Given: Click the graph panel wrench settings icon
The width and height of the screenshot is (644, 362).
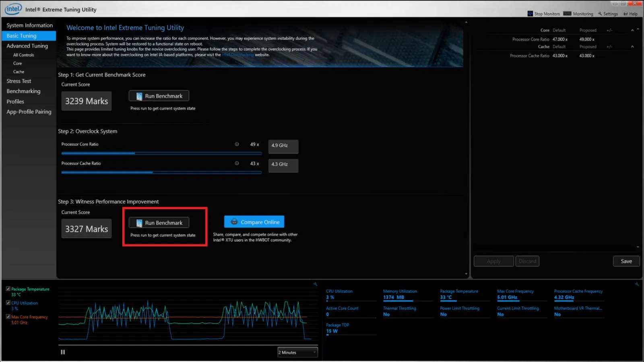Looking at the screenshot, I should click(315, 284).
